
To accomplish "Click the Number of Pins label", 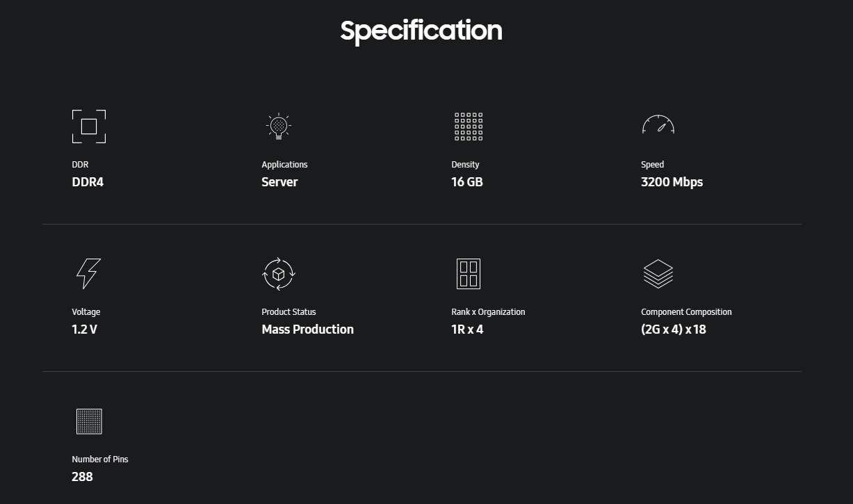I will click(x=100, y=460).
